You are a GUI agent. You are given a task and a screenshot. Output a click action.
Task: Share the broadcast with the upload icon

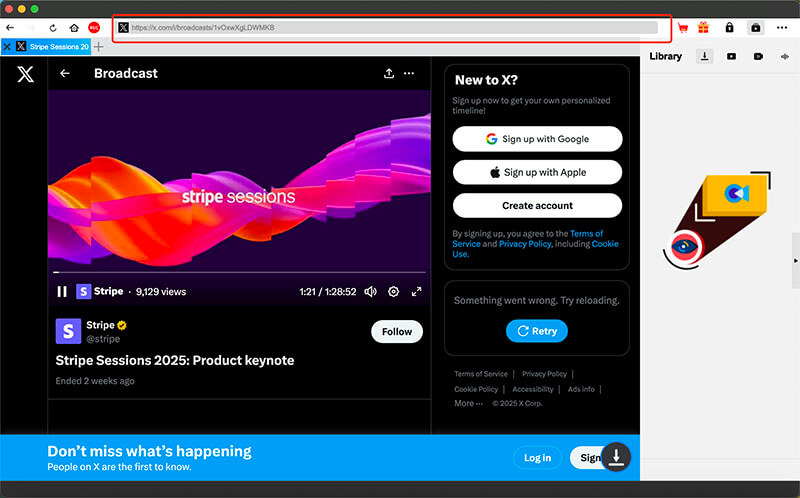coord(389,73)
